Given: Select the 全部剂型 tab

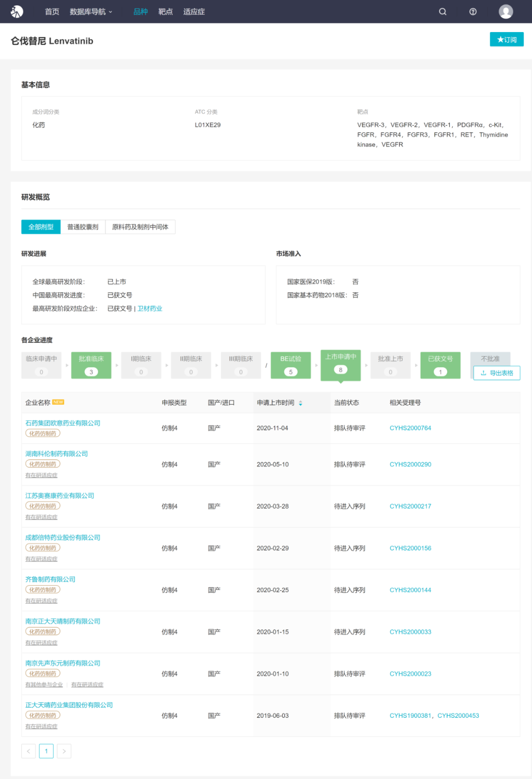Looking at the screenshot, I should (x=41, y=227).
